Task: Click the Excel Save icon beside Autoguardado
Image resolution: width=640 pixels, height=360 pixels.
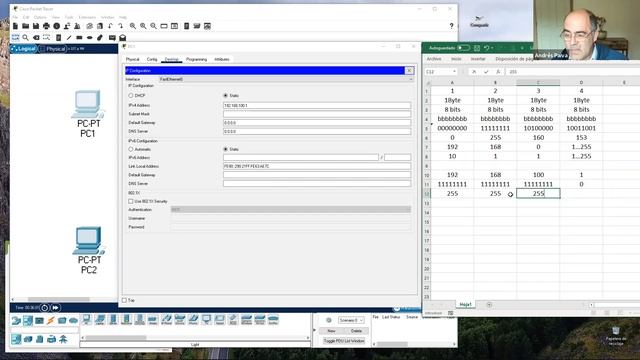Action: pyautogui.click(x=477, y=48)
